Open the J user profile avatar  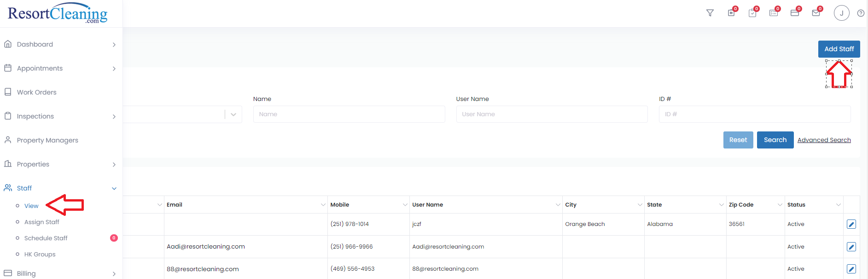click(x=842, y=13)
